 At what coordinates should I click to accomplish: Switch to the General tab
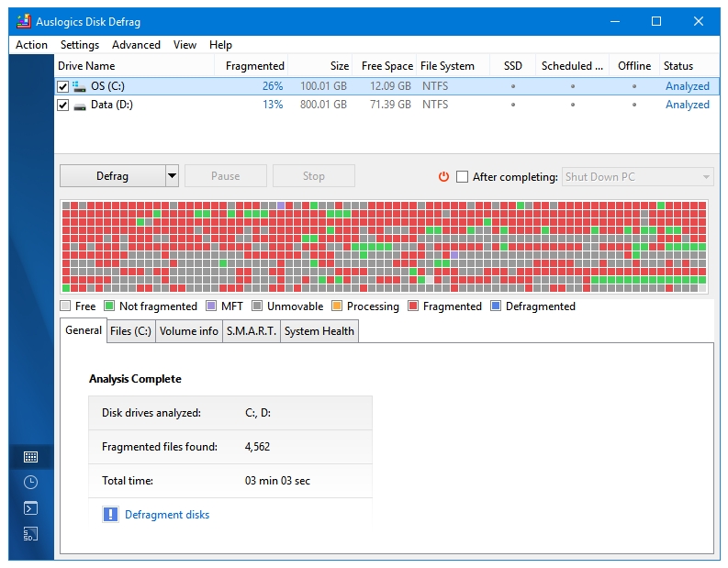(x=84, y=330)
